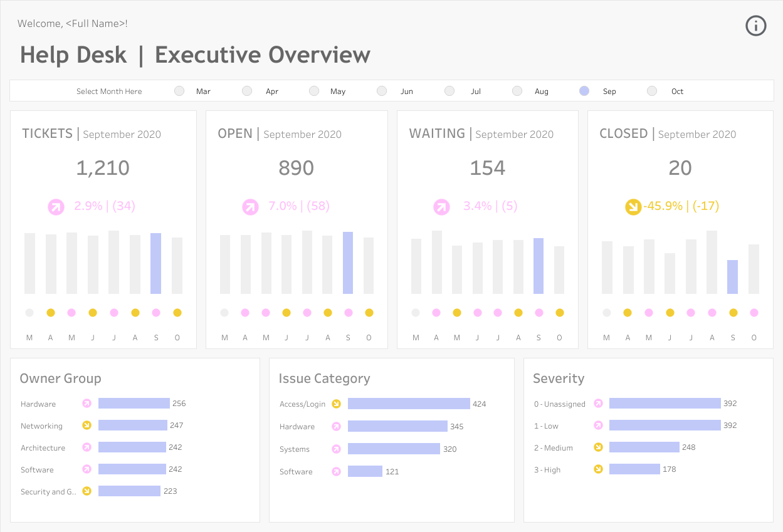Select the Aug month radio button

click(517, 91)
